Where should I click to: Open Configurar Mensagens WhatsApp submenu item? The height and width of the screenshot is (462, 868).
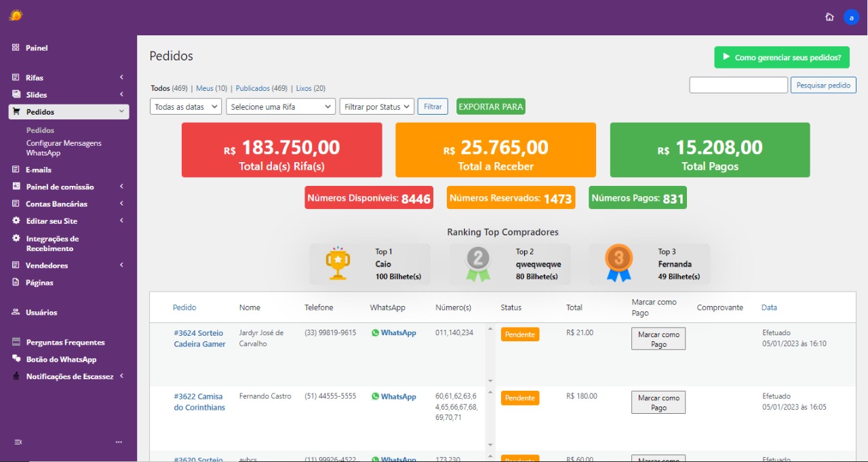coord(64,148)
